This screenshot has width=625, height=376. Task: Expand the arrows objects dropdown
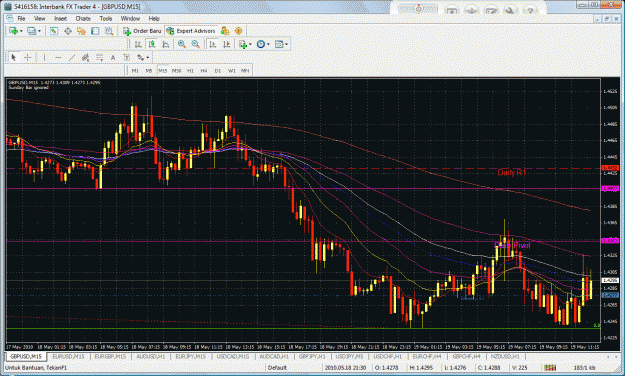click(148, 58)
